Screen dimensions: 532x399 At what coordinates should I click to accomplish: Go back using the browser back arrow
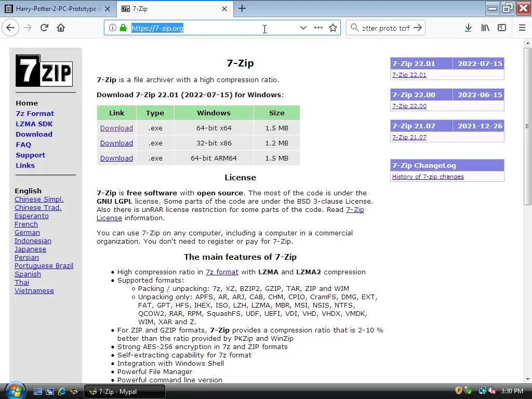point(10,28)
